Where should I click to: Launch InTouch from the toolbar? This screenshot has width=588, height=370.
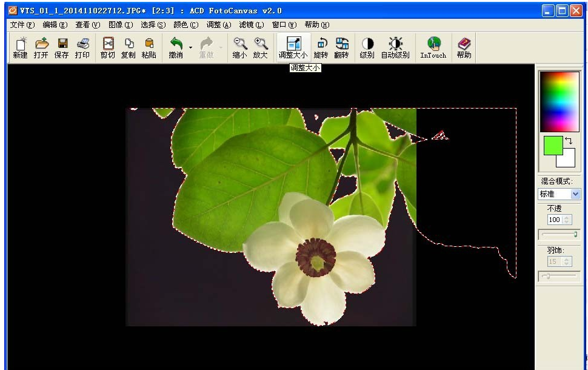click(x=433, y=47)
